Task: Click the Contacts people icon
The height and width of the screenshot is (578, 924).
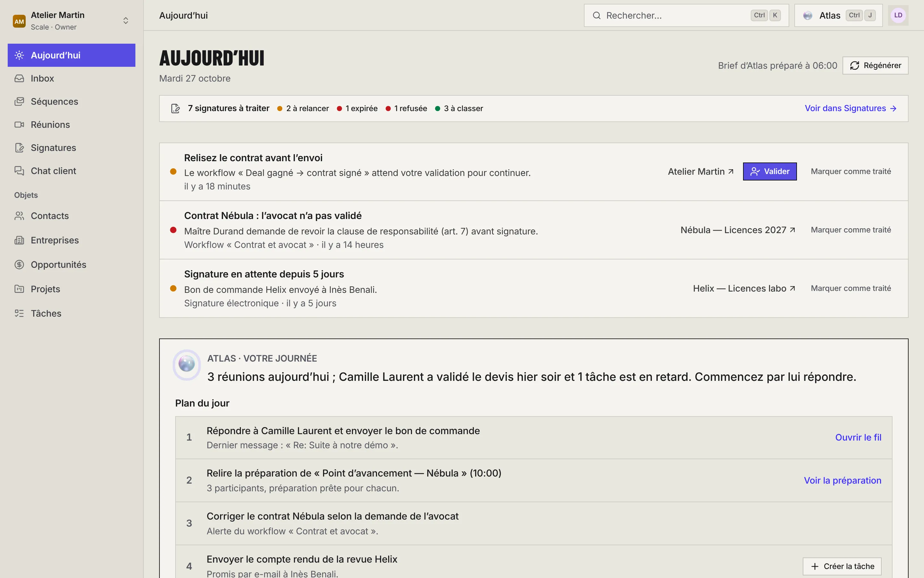Action: point(19,216)
